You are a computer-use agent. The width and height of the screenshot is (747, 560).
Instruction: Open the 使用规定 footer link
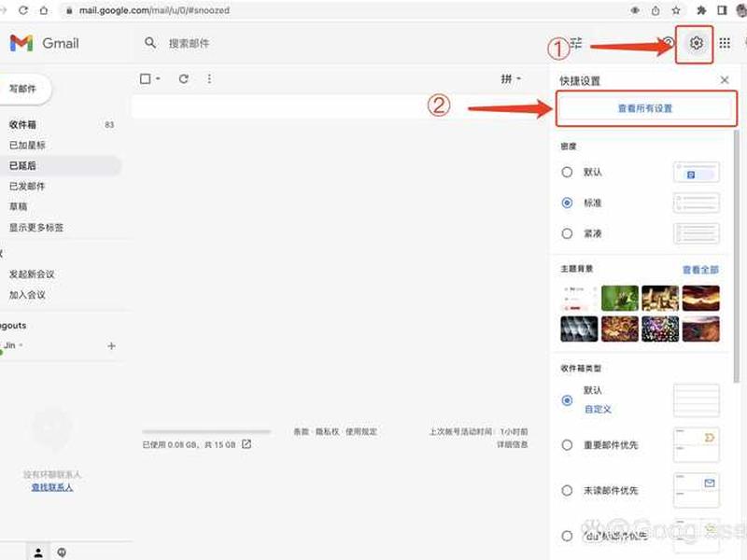click(361, 431)
